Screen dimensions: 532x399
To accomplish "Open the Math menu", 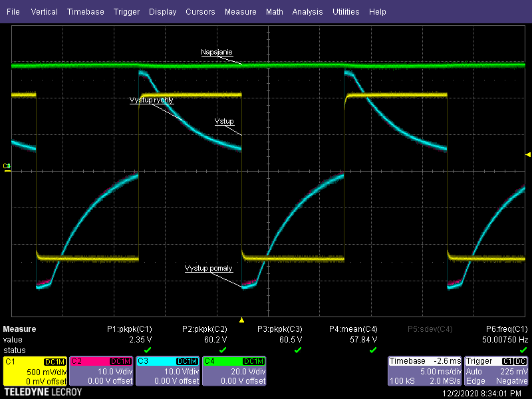I will [275, 12].
